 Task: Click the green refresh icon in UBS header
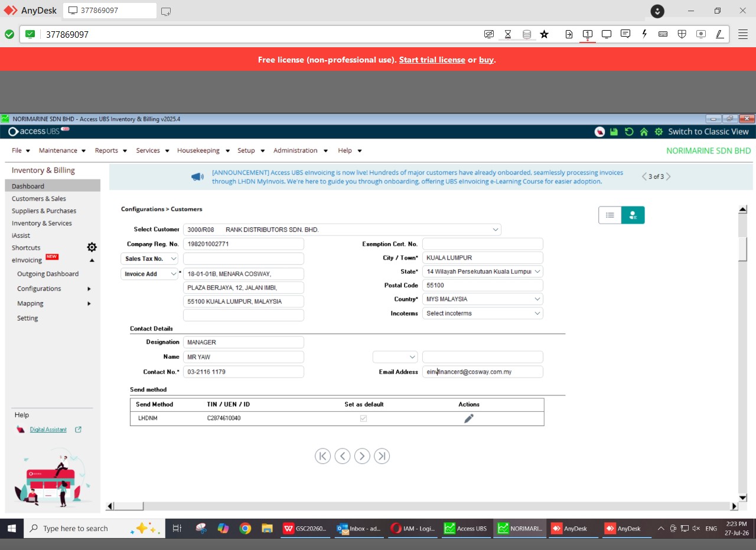tap(629, 132)
